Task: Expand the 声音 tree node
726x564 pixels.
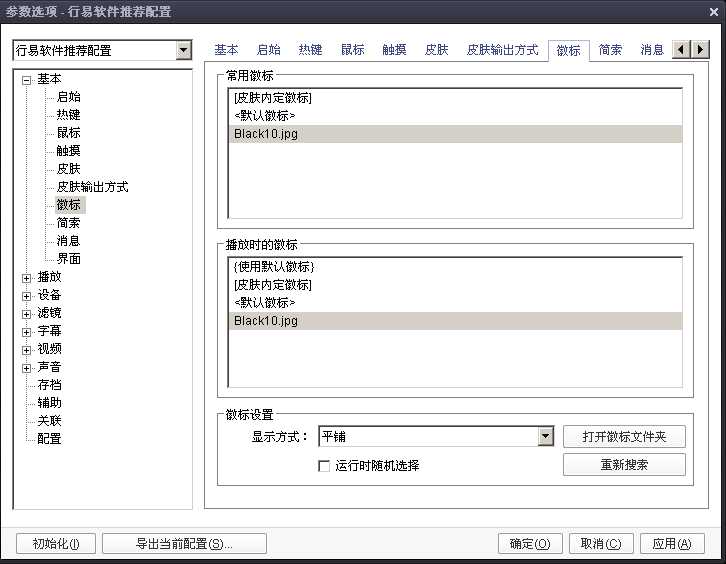Action: 26,369
